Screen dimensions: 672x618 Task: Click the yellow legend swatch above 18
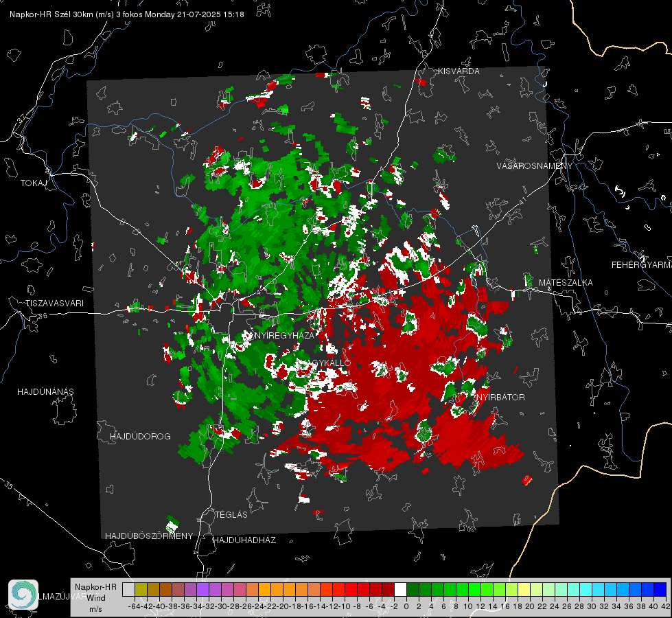(524, 590)
